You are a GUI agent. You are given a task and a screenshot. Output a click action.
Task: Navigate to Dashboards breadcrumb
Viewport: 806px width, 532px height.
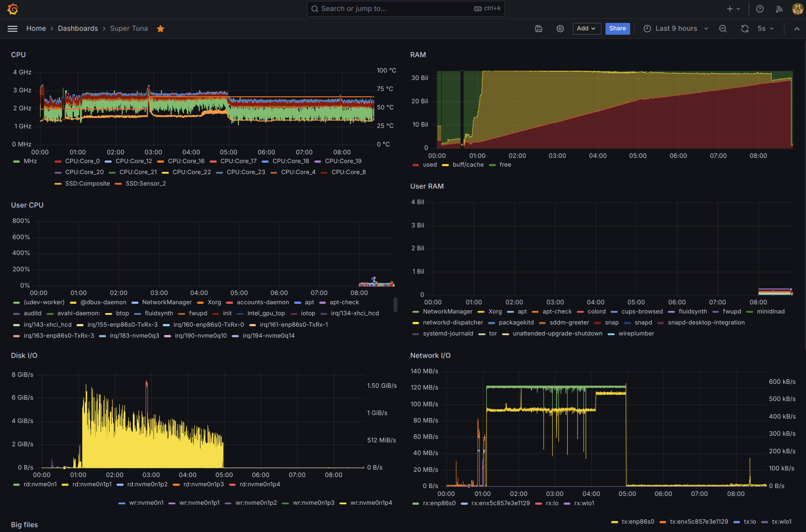[x=78, y=29]
